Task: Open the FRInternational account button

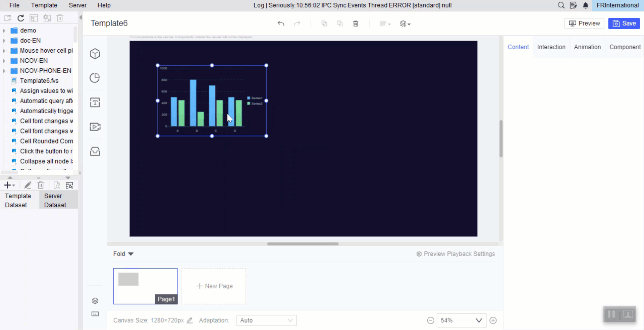Action: tap(618, 5)
